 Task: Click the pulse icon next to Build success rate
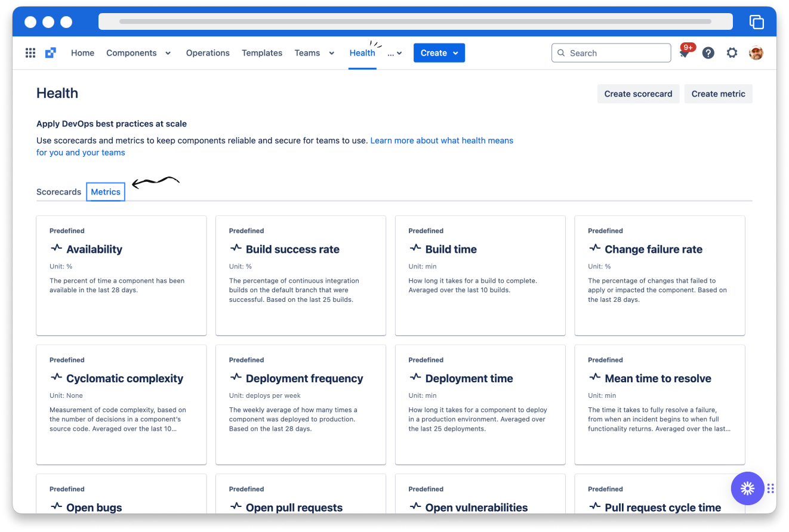tap(236, 248)
